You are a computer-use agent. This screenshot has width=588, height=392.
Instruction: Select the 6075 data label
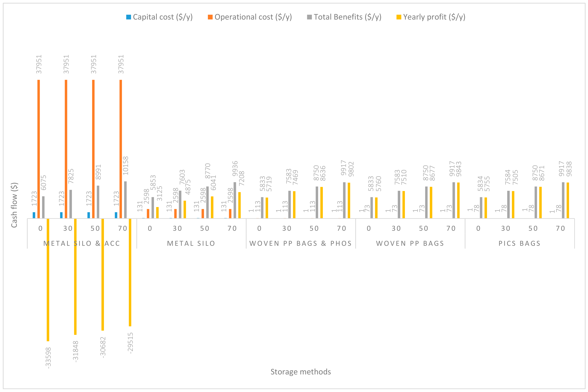pos(44,183)
